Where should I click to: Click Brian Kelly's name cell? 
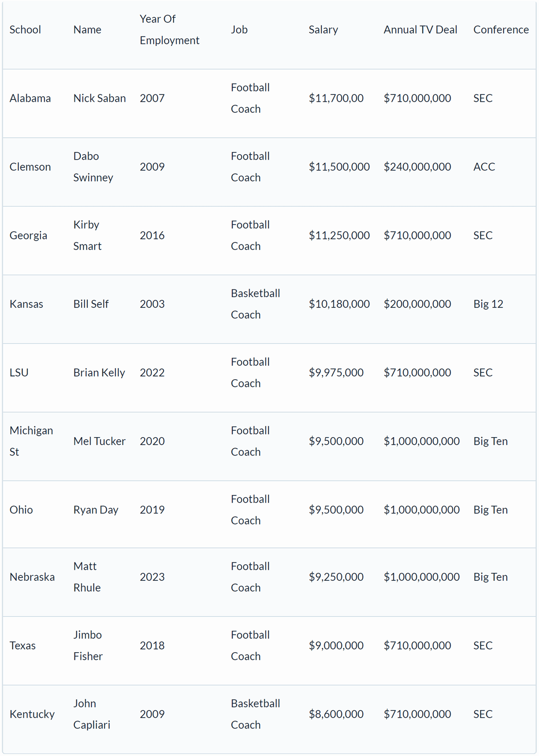(99, 373)
